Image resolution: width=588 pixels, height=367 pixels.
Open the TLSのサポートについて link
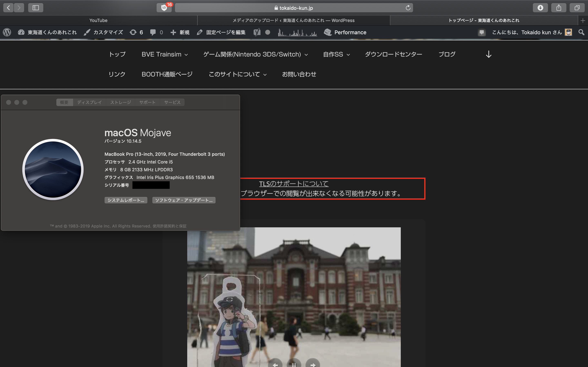click(x=294, y=184)
